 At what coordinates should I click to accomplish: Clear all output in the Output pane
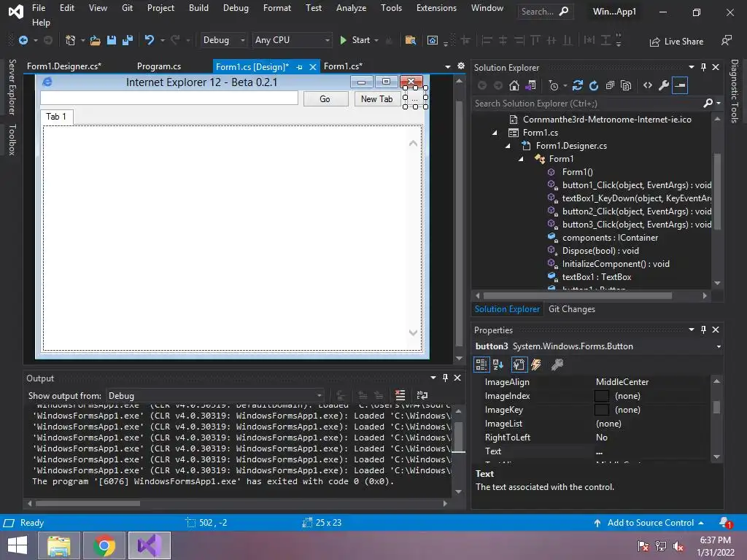click(400, 395)
